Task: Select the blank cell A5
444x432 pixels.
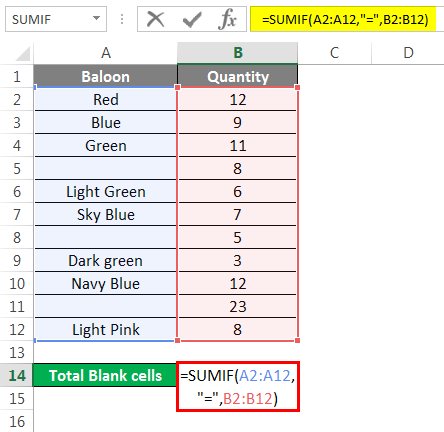Action: click(105, 168)
